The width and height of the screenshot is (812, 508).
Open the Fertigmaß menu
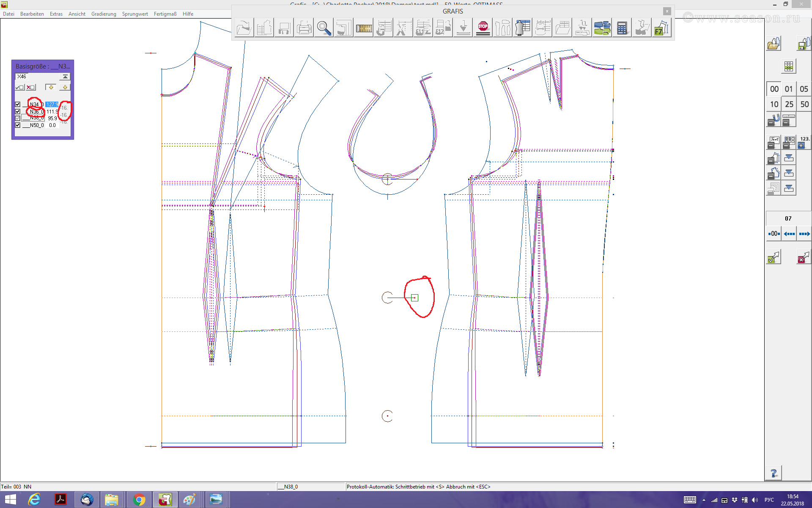click(165, 14)
